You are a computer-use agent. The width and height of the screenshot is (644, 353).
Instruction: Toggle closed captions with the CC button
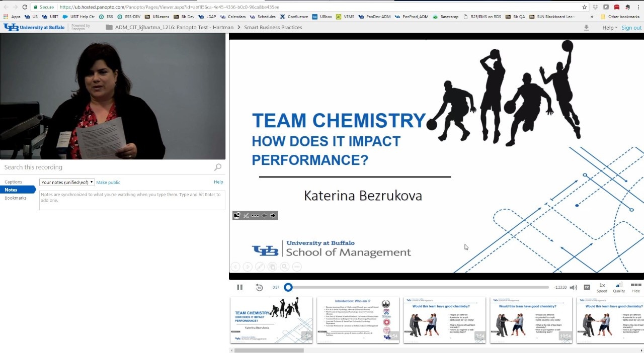587,287
